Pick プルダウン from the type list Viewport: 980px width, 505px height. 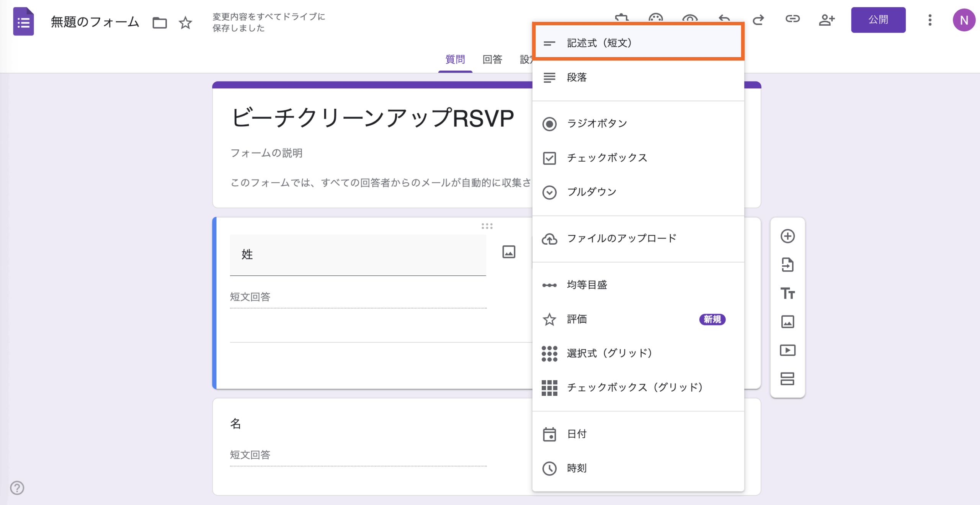click(591, 192)
